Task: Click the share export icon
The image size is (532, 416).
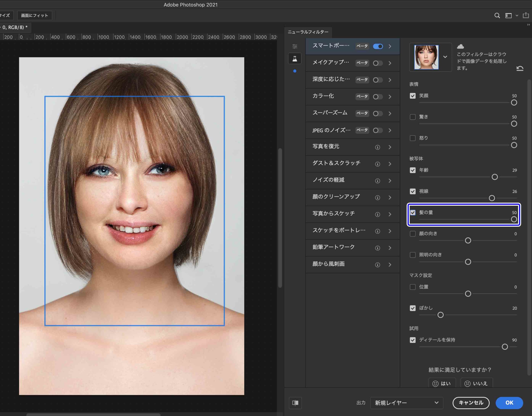Action: (x=526, y=16)
